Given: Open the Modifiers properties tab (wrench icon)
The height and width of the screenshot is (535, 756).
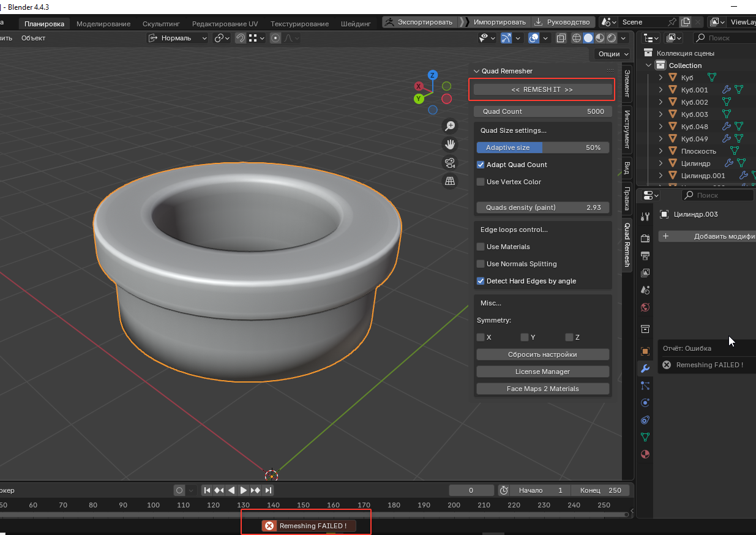Looking at the screenshot, I should [x=645, y=369].
